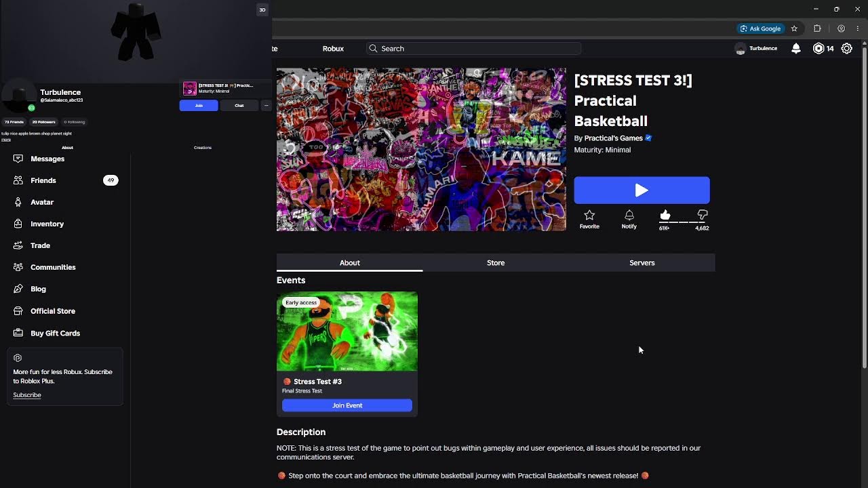Click the Notify bell under Play button
Image resolution: width=868 pixels, height=488 pixels.
click(629, 215)
